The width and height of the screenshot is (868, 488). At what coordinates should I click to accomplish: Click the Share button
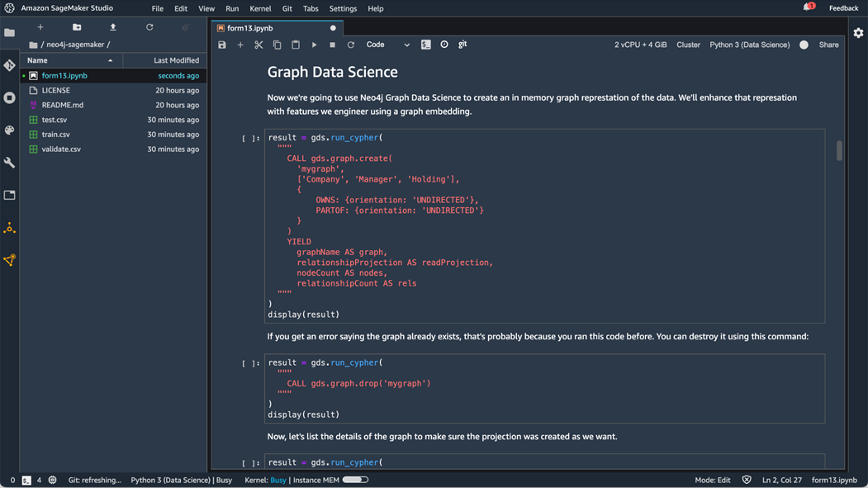(x=828, y=45)
